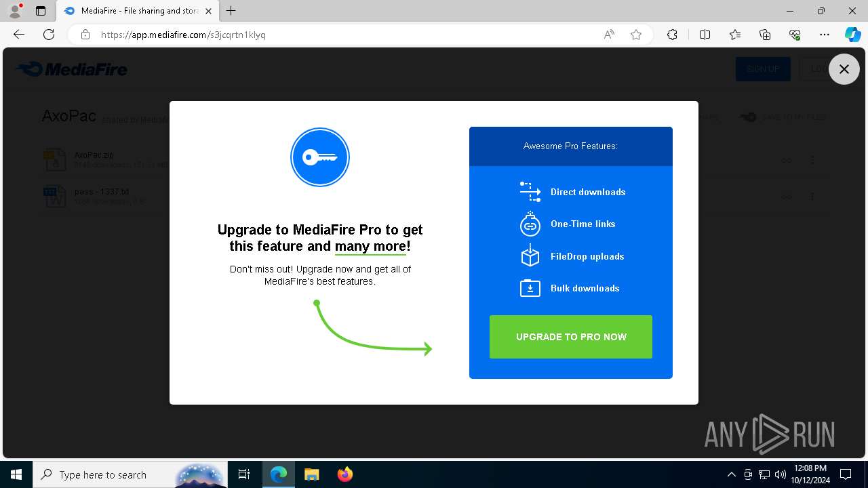The width and height of the screenshot is (868, 488).
Task: Click the Read aloud icon
Action: (x=609, y=35)
